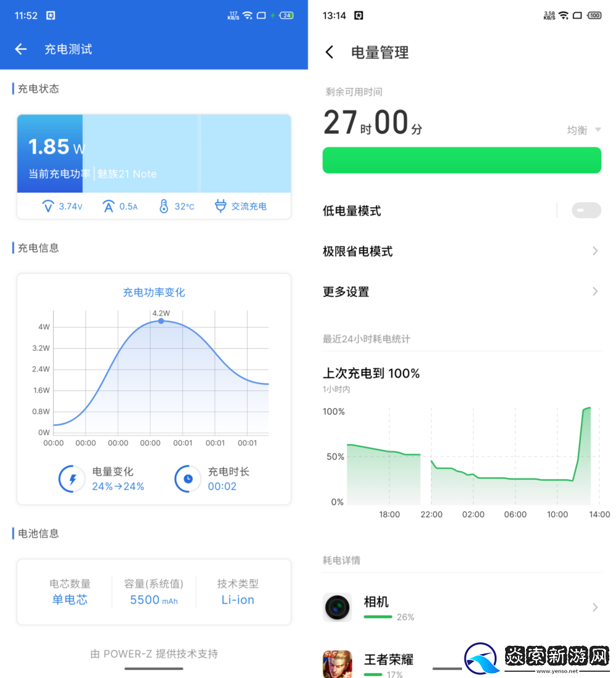The image size is (616, 678).
Task: Open the 极限省电模式 menu entry
Action: 358,251
